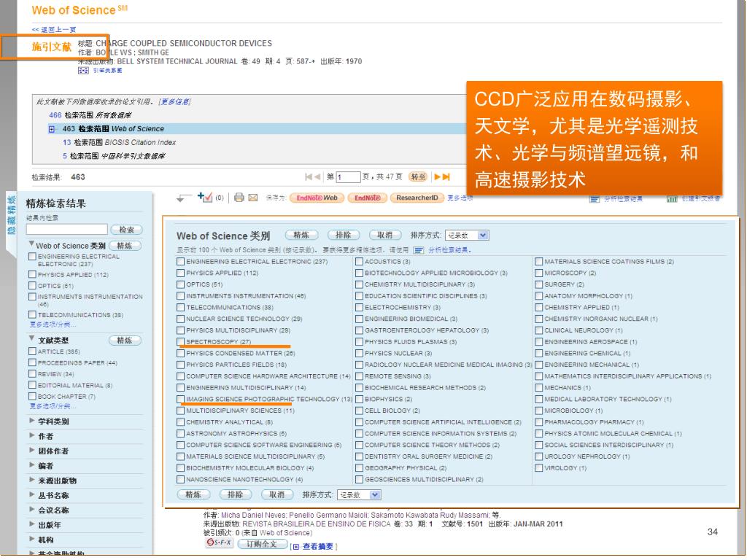Select the 5 中国科学引文数据库 scope row

point(114,156)
